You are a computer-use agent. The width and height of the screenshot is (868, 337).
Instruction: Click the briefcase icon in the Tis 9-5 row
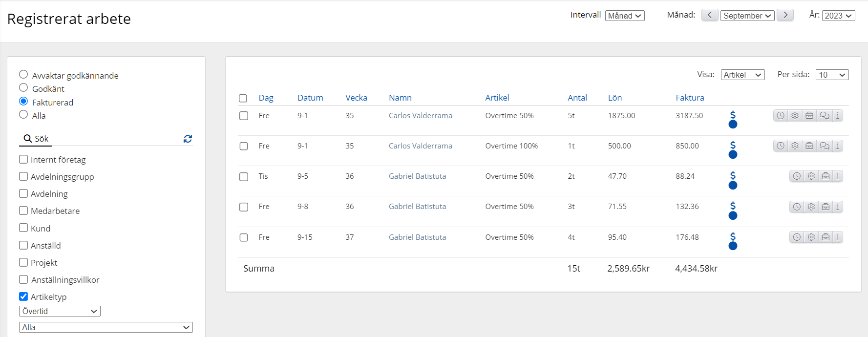(x=826, y=176)
